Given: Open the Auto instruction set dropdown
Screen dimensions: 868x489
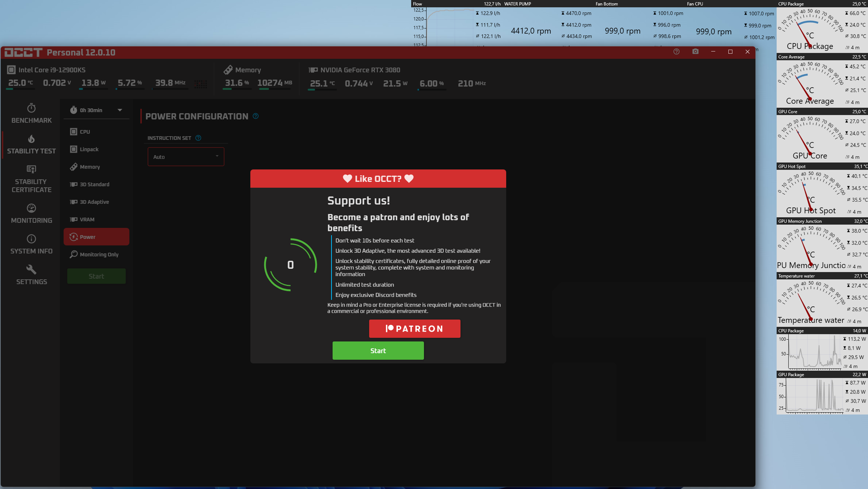Looking at the screenshot, I should 186,157.
